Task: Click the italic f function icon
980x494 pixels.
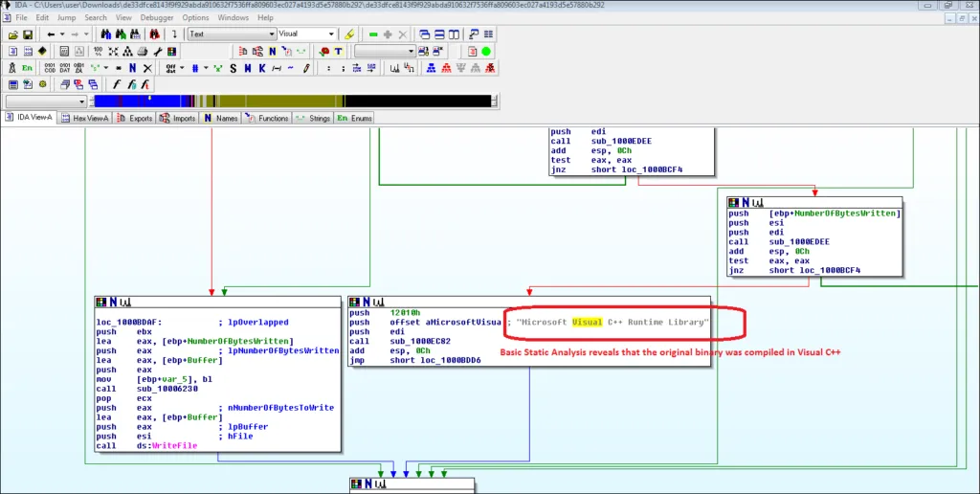Action: (116, 84)
